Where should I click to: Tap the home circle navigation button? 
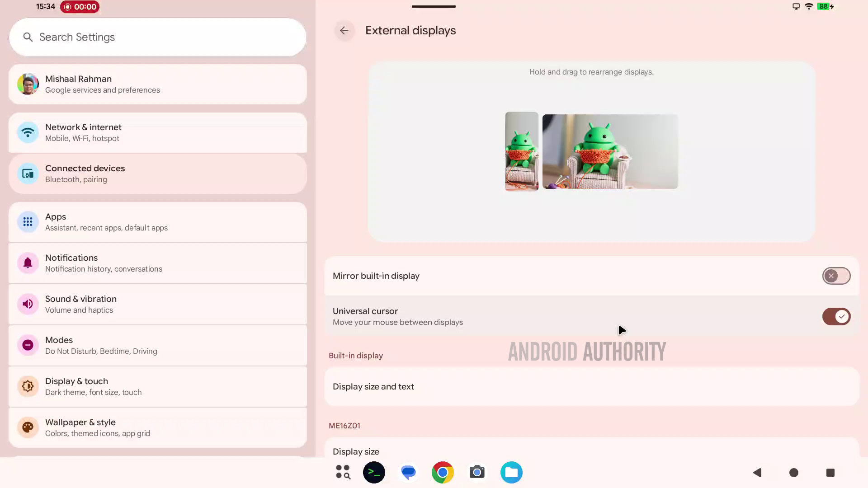(793, 473)
